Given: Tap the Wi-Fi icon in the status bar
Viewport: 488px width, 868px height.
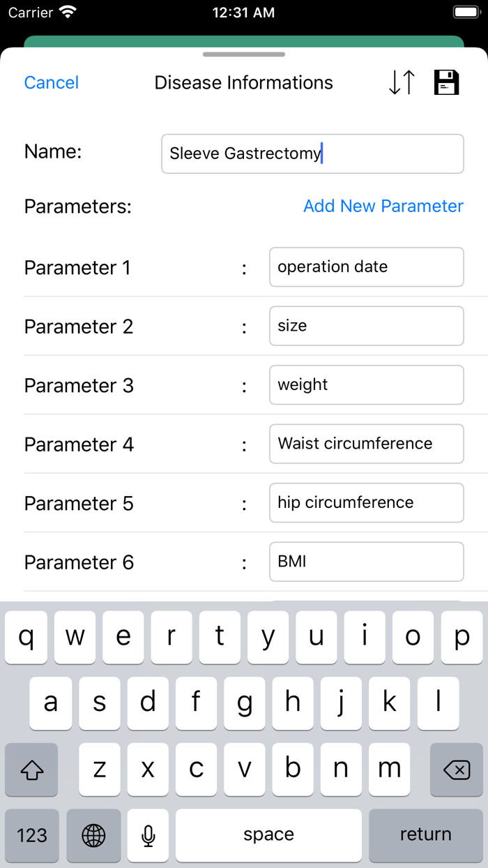Looking at the screenshot, I should point(66,11).
